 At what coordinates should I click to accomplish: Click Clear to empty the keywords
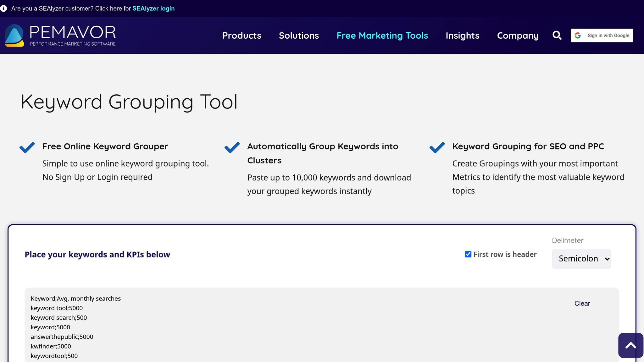[582, 304]
